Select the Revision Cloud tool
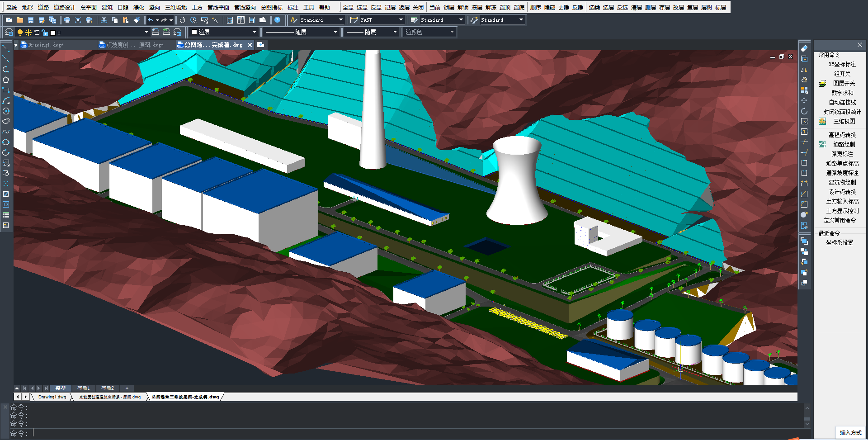This screenshot has height=440, width=868. [x=6, y=121]
